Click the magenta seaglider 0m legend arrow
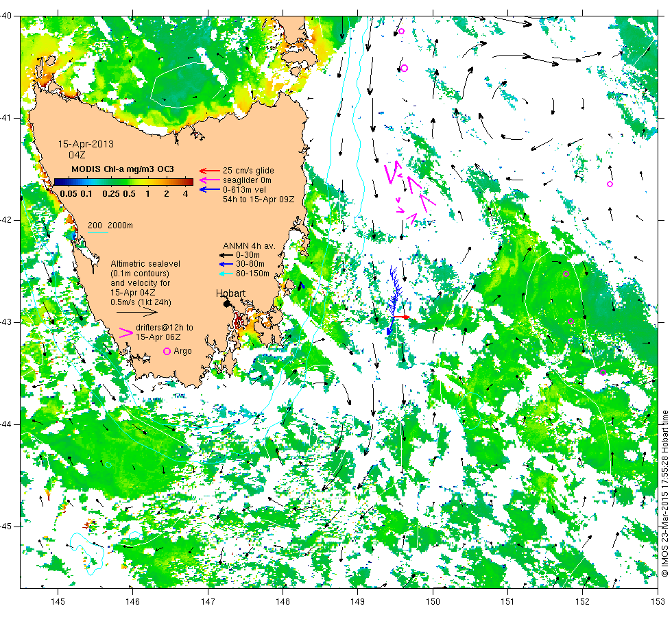The width and height of the screenshot is (672, 617). click(210, 180)
